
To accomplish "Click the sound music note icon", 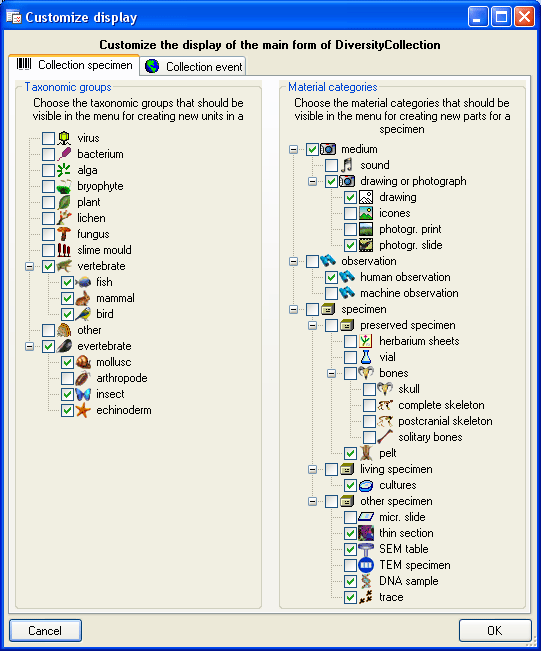I will point(347,165).
